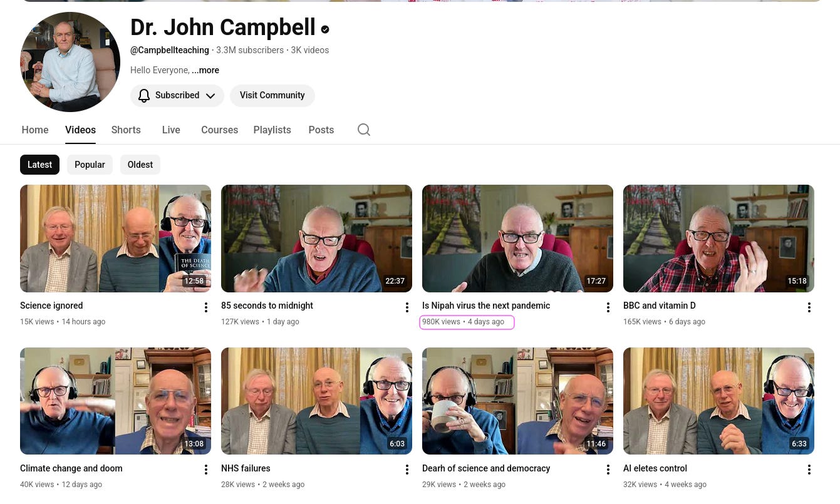Select the Popular sort chip
The image size is (840, 504).
[90, 165]
